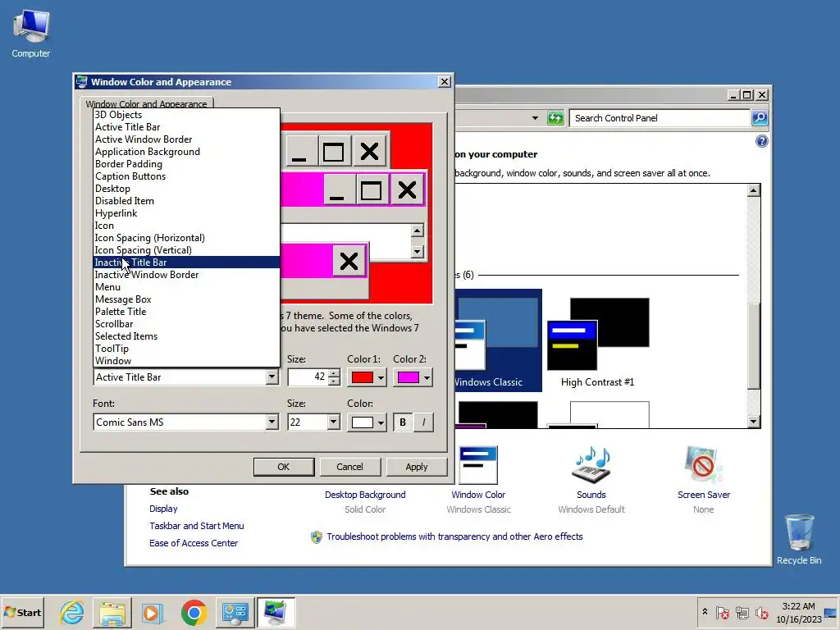Open the Display link under See also
840x630 pixels.
pyautogui.click(x=163, y=509)
